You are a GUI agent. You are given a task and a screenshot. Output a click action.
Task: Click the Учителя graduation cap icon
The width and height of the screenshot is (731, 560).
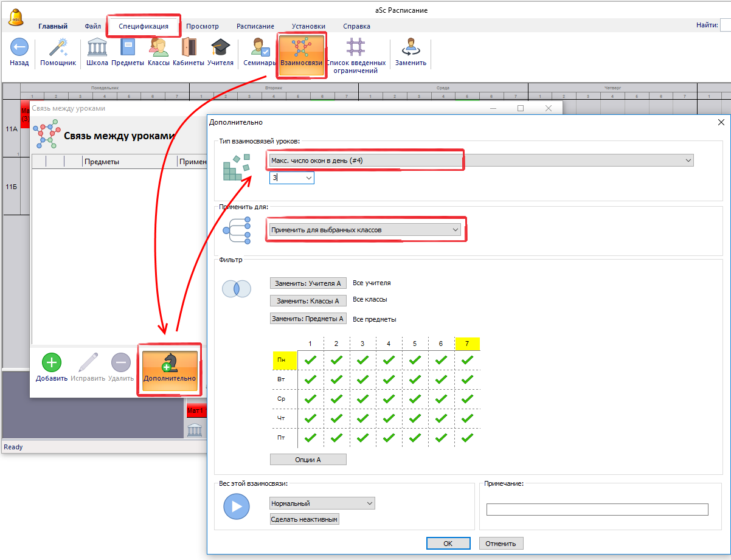pyautogui.click(x=220, y=47)
